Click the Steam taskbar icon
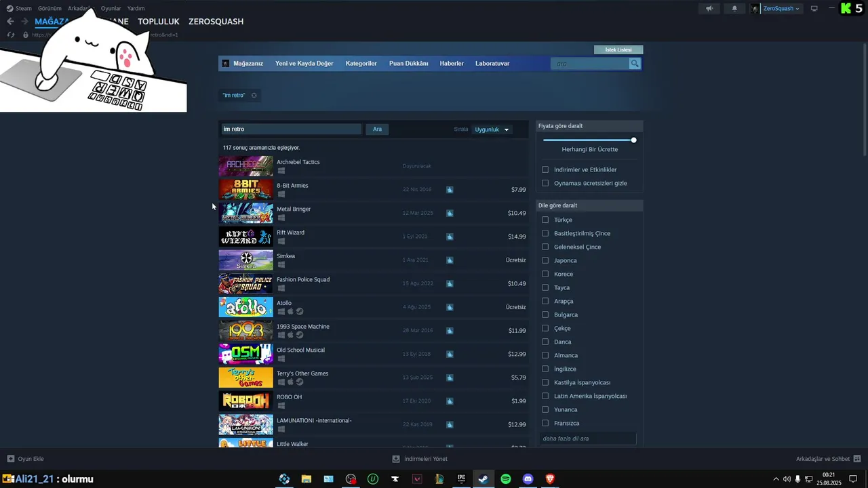This screenshot has width=868, height=488. pyautogui.click(x=484, y=479)
